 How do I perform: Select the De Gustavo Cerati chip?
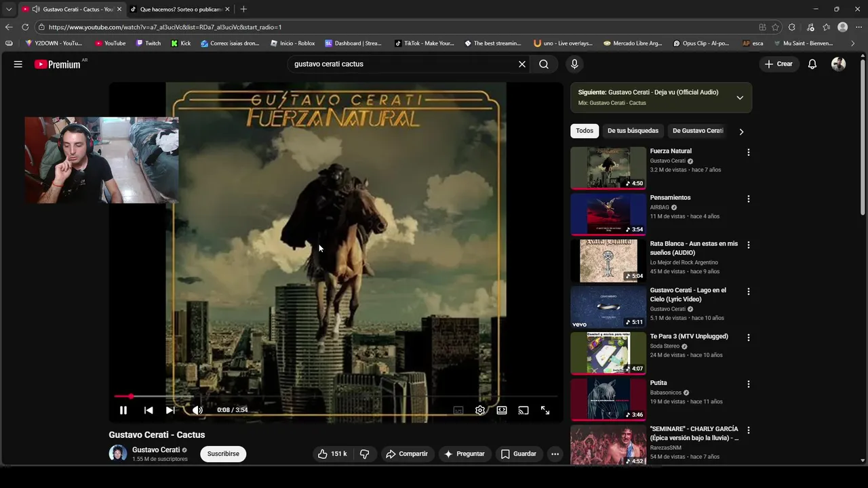click(698, 131)
